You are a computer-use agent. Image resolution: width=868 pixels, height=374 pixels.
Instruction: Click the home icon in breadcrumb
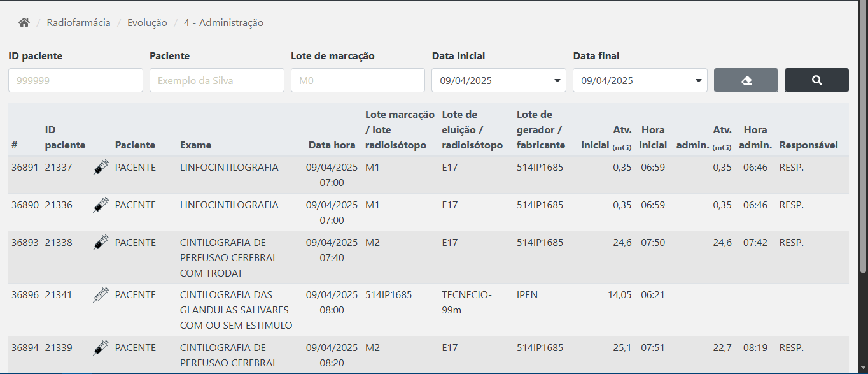click(24, 23)
